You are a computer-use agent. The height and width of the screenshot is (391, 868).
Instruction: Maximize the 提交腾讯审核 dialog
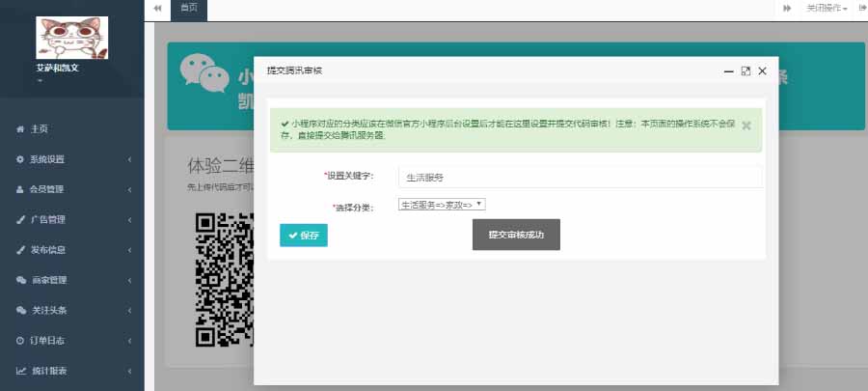click(x=746, y=71)
